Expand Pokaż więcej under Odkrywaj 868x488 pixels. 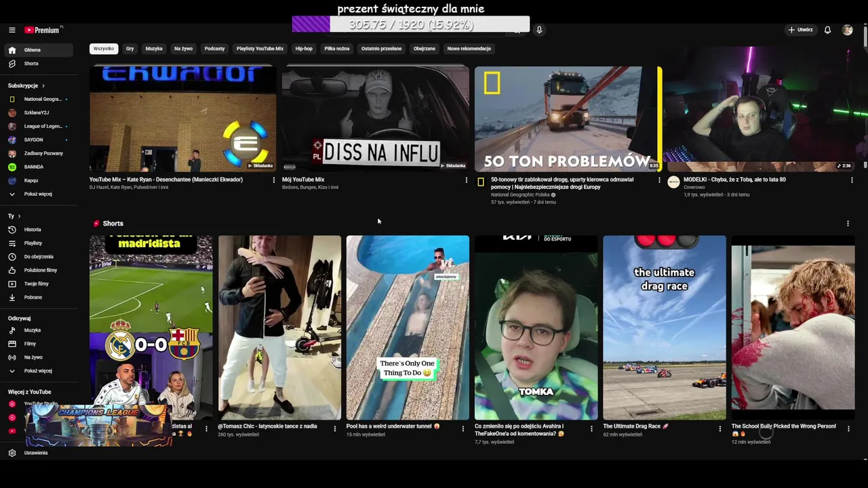37,371
